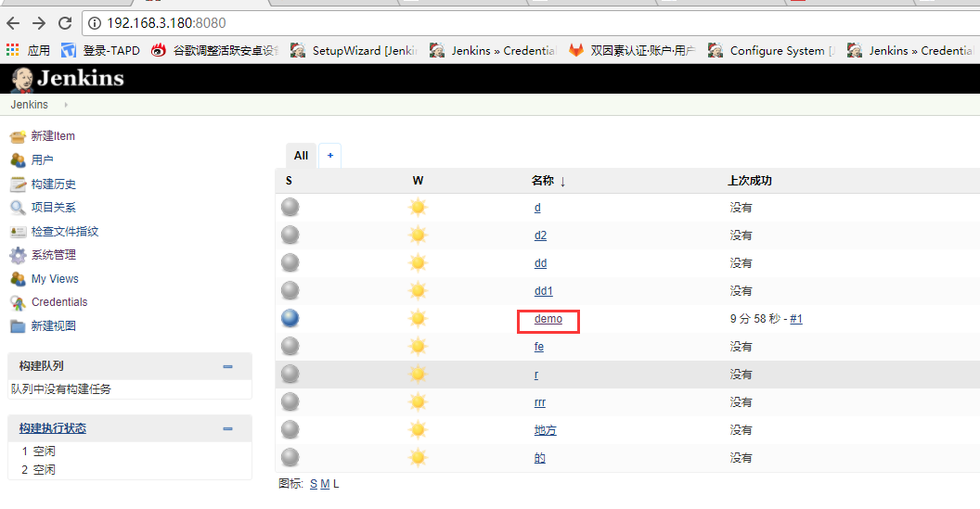
Task: Collapse the 构建执行状态 panel
Action: pos(227,429)
